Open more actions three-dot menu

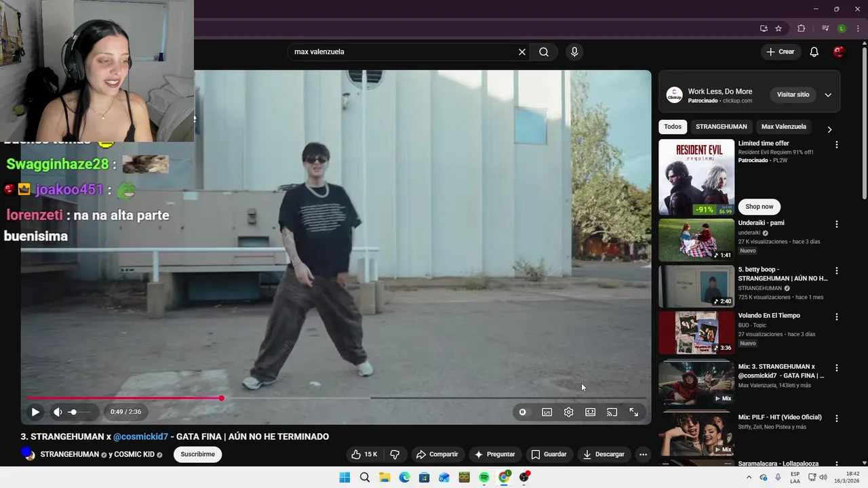643,454
